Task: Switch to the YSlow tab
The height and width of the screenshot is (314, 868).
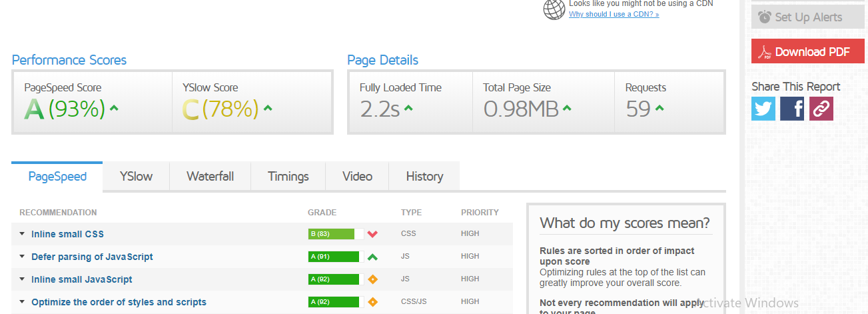Action: (136, 177)
